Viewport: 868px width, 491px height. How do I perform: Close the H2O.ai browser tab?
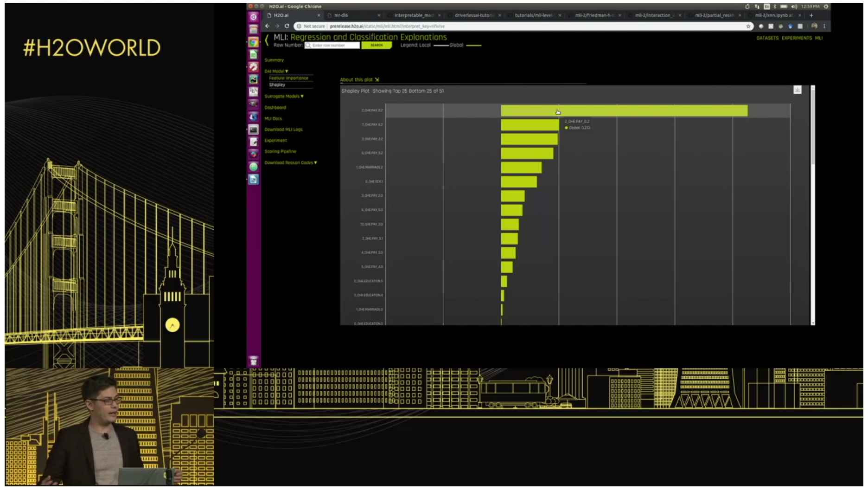pos(319,15)
